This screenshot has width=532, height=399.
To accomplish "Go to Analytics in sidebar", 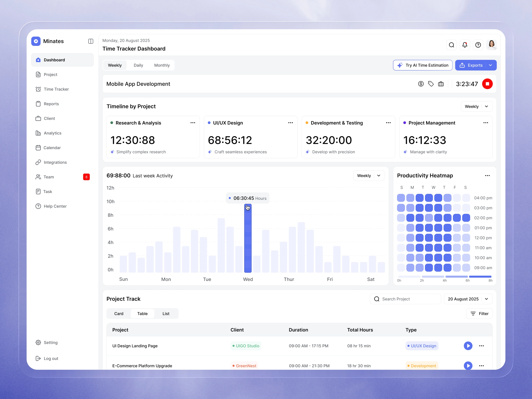I will (52, 133).
